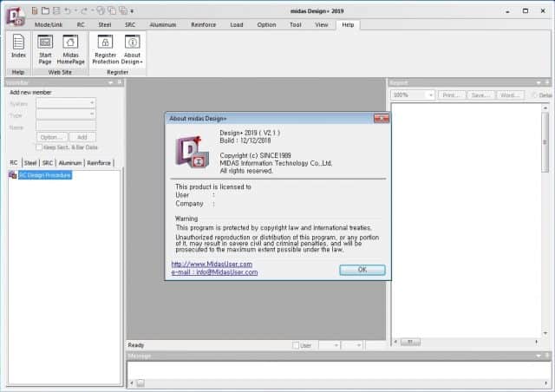Click the Report panel vertical scrollbar
The width and height of the screenshot is (555, 392).
545,217
